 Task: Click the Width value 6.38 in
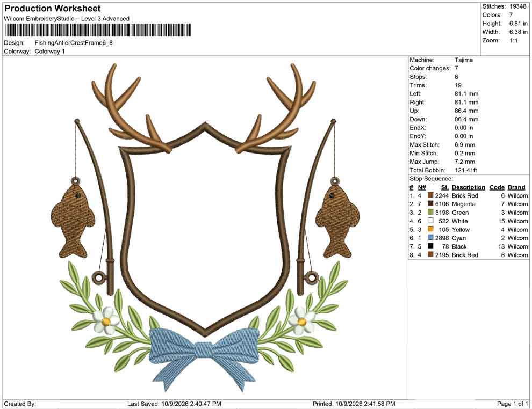click(518, 32)
